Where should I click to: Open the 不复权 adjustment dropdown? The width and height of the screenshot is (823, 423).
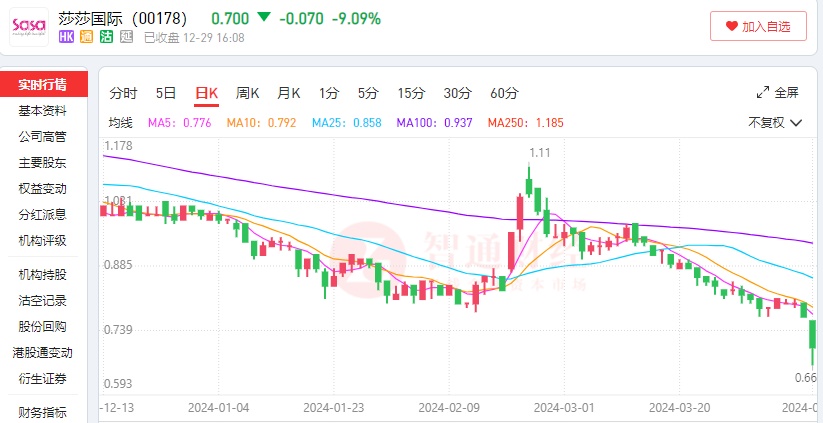(x=775, y=123)
